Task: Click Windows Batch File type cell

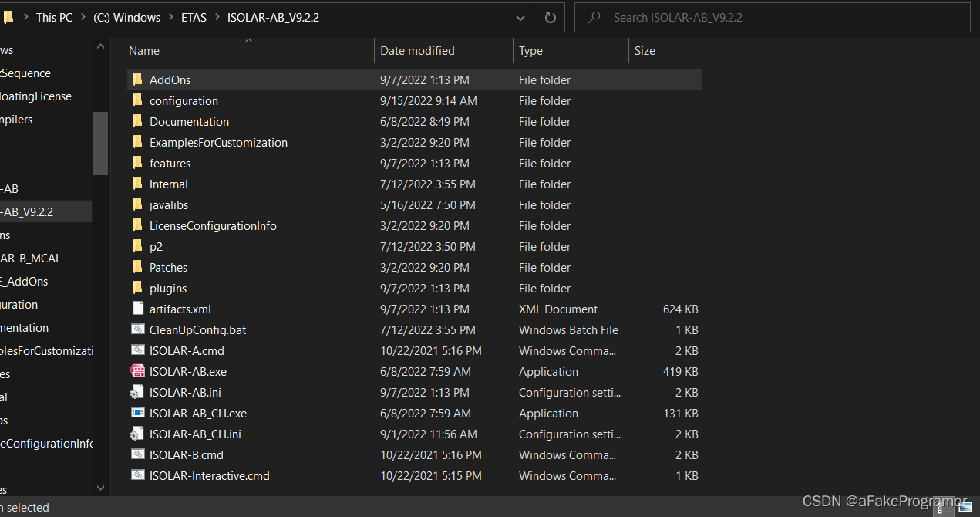Action: (x=568, y=329)
